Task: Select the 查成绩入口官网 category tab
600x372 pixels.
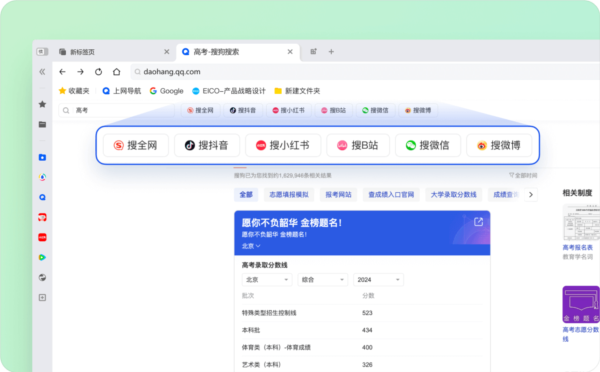Action: (x=391, y=194)
